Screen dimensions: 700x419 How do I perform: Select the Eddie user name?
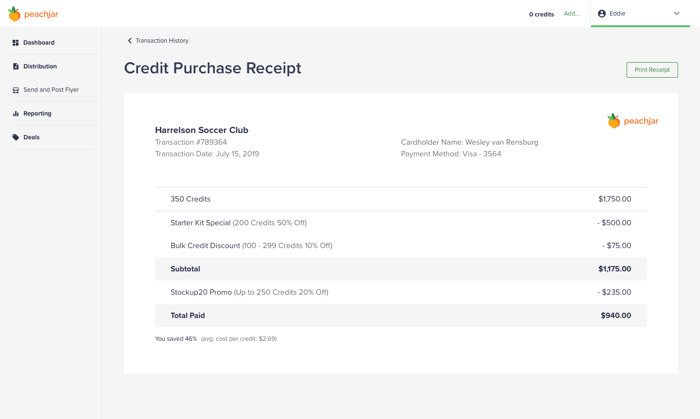[617, 14]
